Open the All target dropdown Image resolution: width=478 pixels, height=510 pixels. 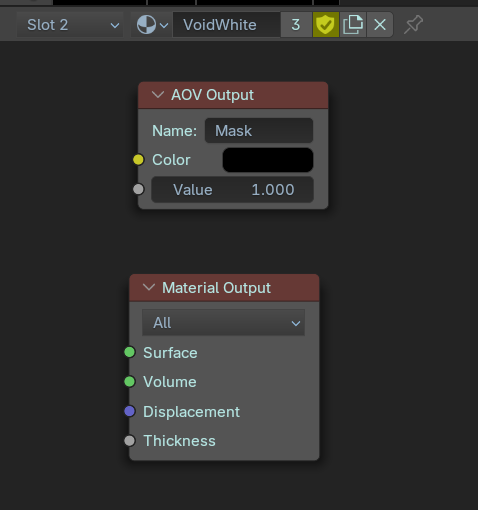pyautogui.click(x=223, y=323)
